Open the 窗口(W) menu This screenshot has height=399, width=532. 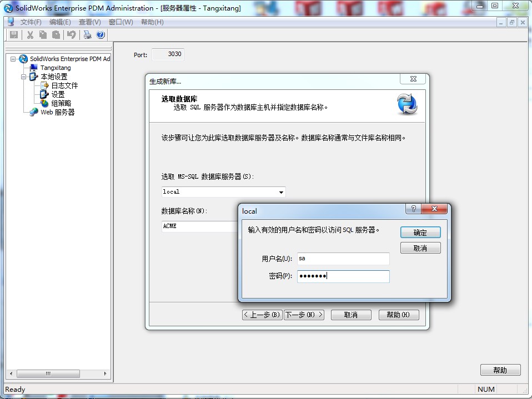click(121, 22)
